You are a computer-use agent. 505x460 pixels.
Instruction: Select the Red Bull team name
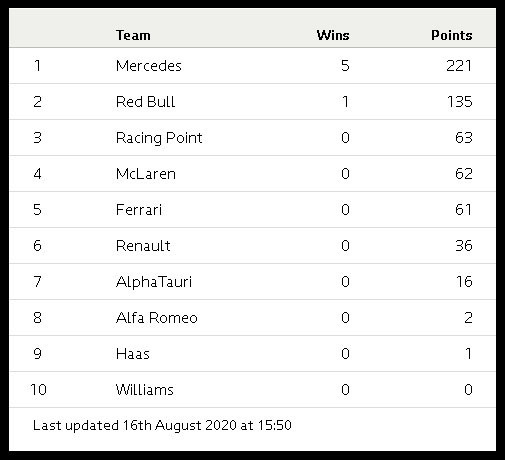pyautogui.click(x=145, y=102)
